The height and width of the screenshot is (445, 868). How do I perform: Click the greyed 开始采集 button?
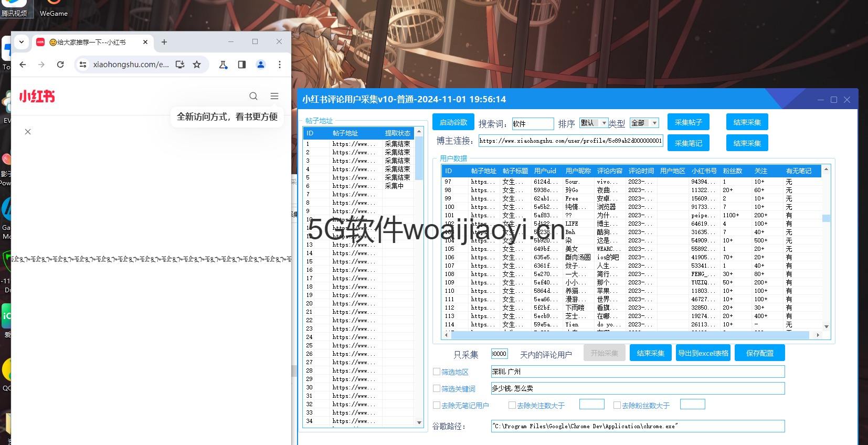click(605, 353)
